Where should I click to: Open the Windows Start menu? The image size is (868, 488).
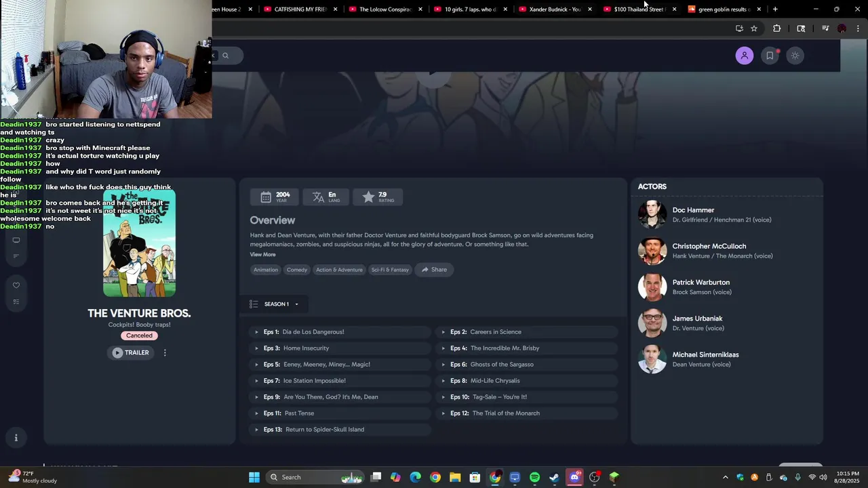click(254, 477)
